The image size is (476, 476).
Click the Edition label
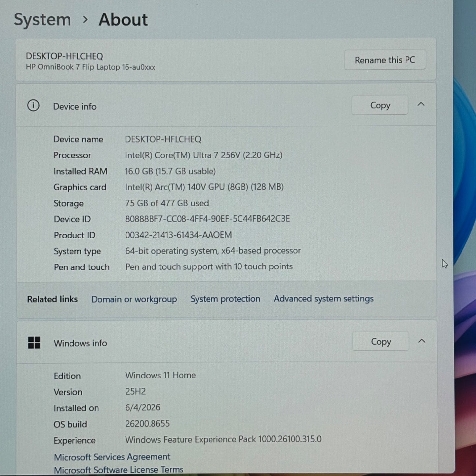[67, 376]
